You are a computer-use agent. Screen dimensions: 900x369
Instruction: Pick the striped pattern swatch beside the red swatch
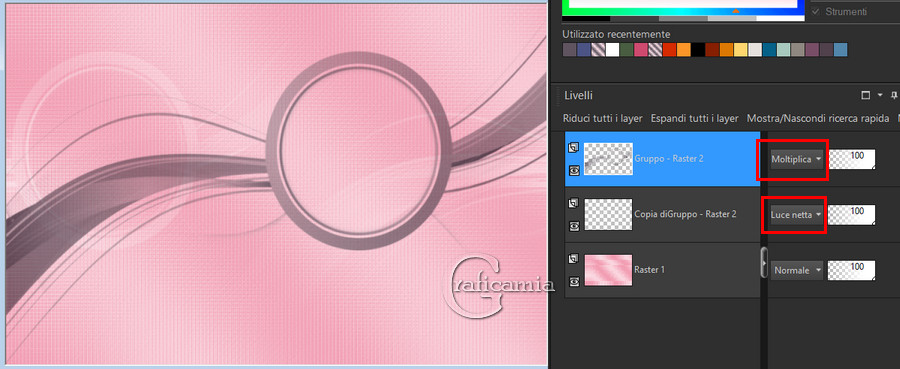coord(655,50)
